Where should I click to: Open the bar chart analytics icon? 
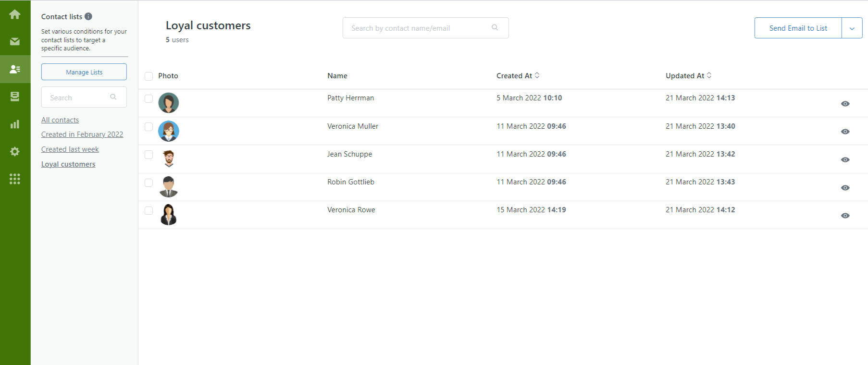pyautogui.click(x=15, y=124)
